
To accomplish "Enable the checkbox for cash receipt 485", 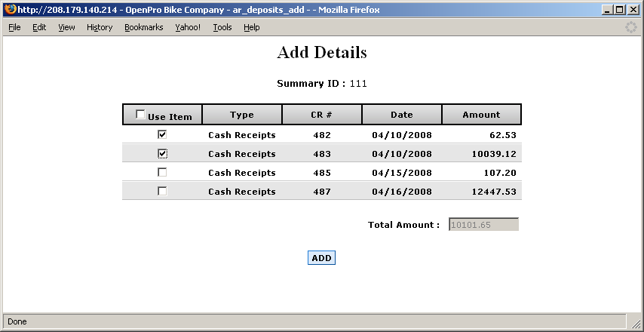I will (x=162, y=172).
